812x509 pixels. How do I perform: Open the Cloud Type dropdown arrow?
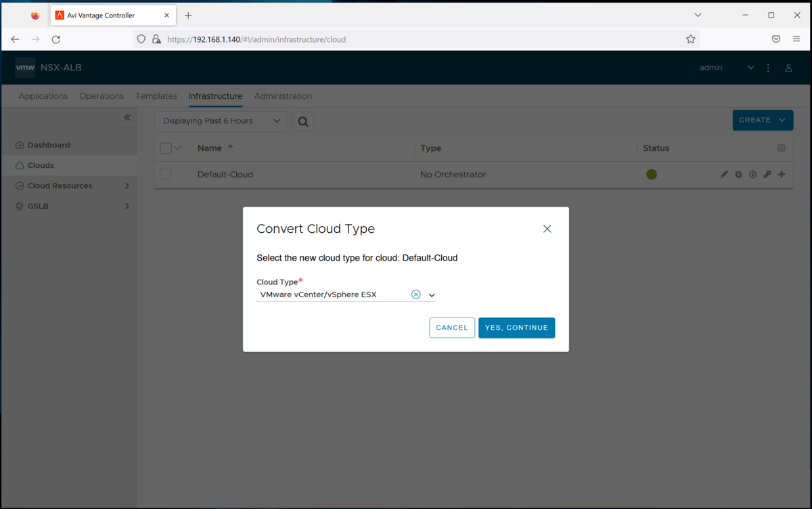(432, 295)
